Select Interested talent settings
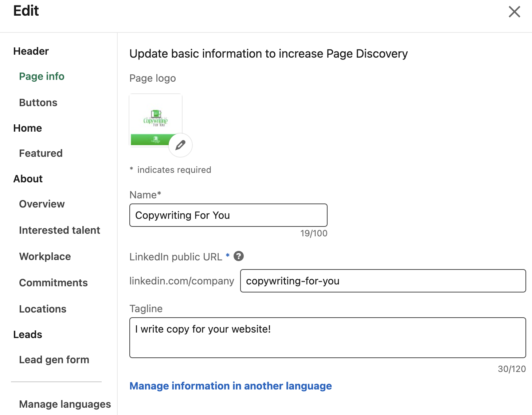Screen dimensions: 532x415 (x=59, y=230)
